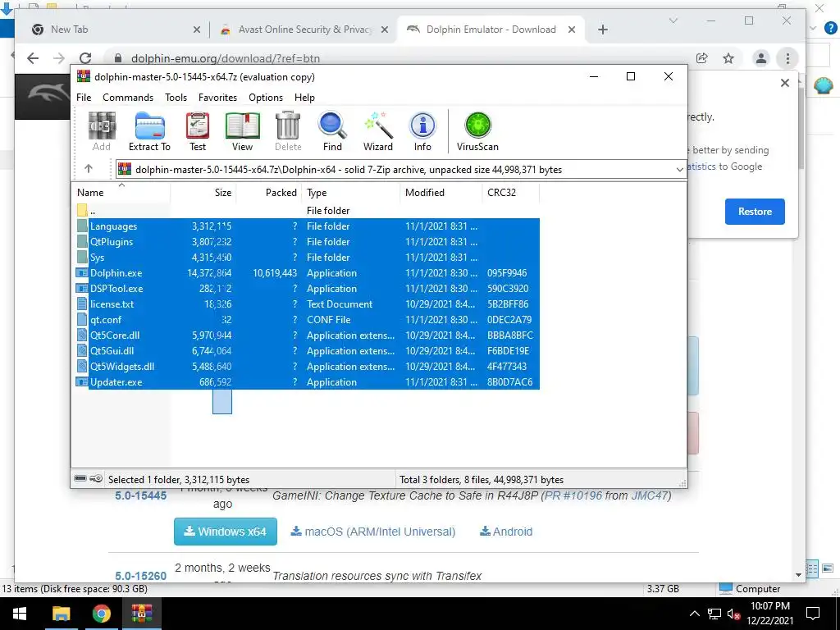Click Chrome back navigation arrow
This screenshot has width=840, height=630.
[x=33, y=58]
